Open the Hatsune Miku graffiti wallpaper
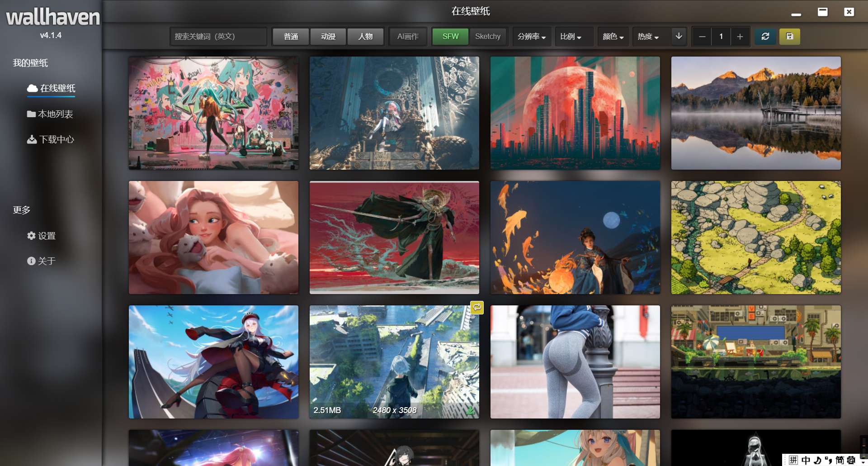Viewport: 868px width, 466px height. coord(213,113)
